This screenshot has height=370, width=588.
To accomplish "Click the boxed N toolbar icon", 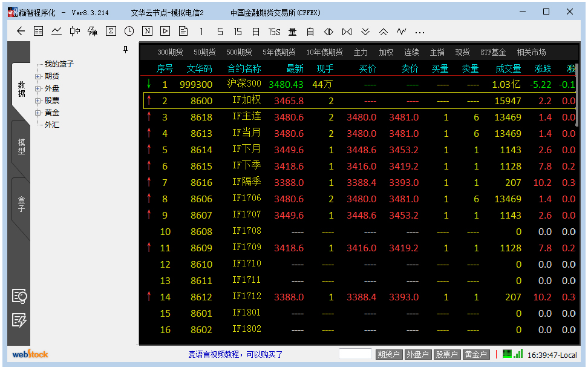I will [147, 31].
